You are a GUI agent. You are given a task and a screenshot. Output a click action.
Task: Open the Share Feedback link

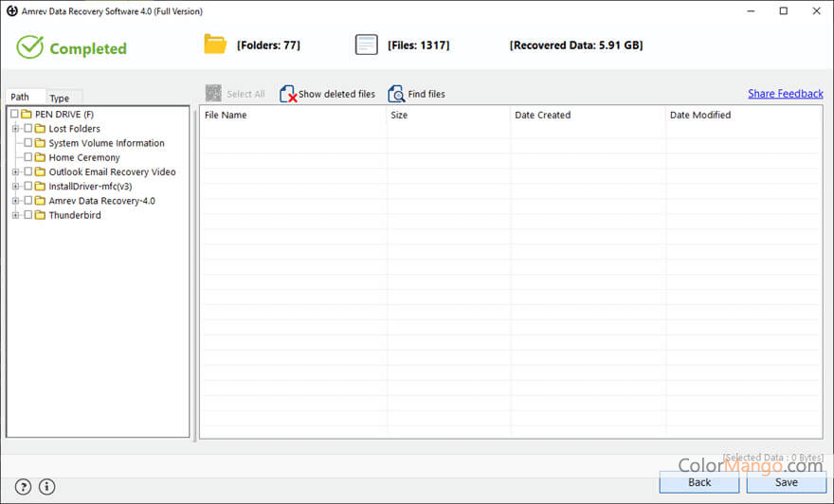click(785, 94)
